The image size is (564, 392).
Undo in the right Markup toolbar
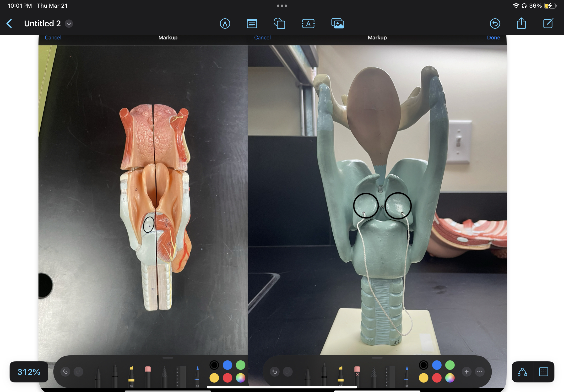[275, 372]
